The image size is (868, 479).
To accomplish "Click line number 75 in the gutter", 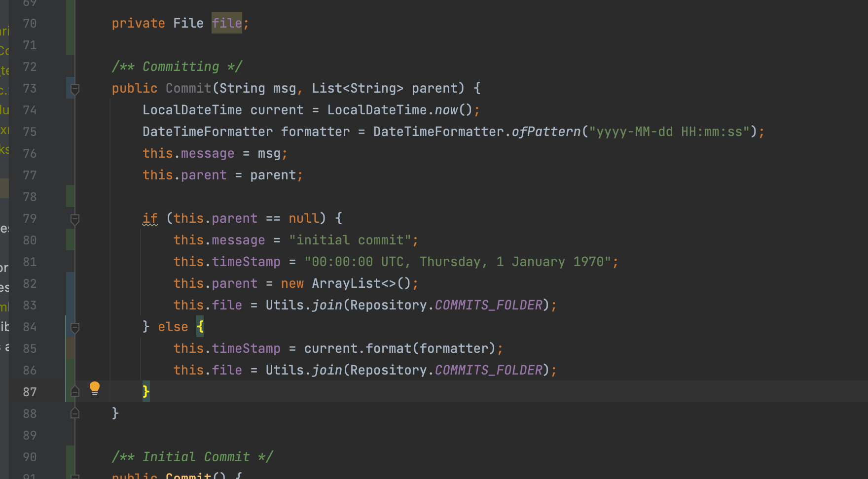I will (x=30, y=132).
